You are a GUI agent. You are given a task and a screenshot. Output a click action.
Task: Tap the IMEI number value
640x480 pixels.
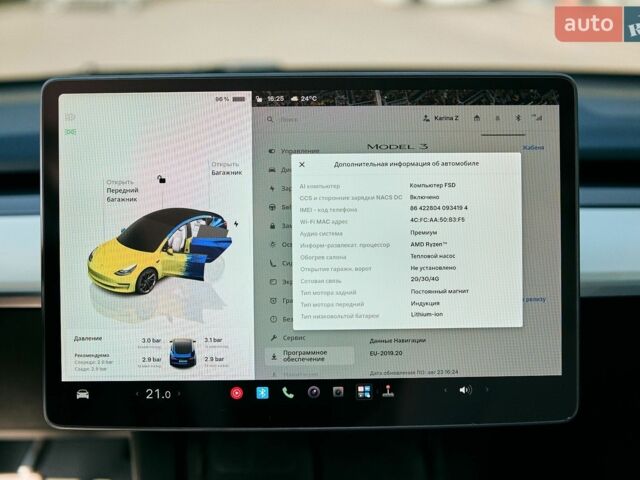(x=439, y=208)
